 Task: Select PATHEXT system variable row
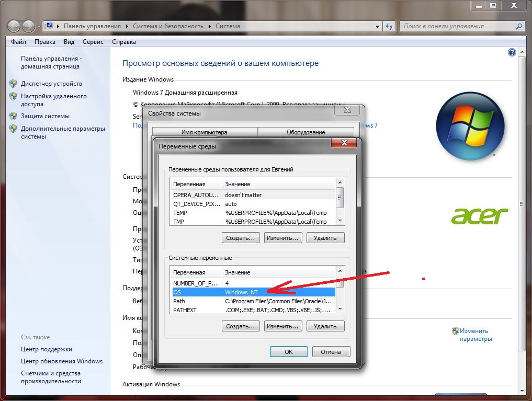[254, 310]
